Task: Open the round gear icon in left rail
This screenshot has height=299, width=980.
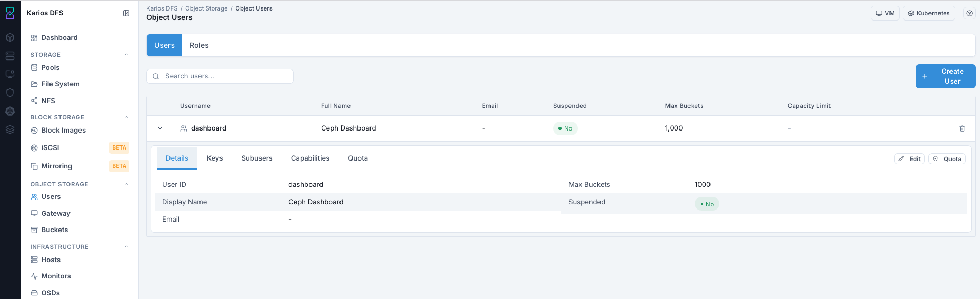Action: (x=10, y=111)
